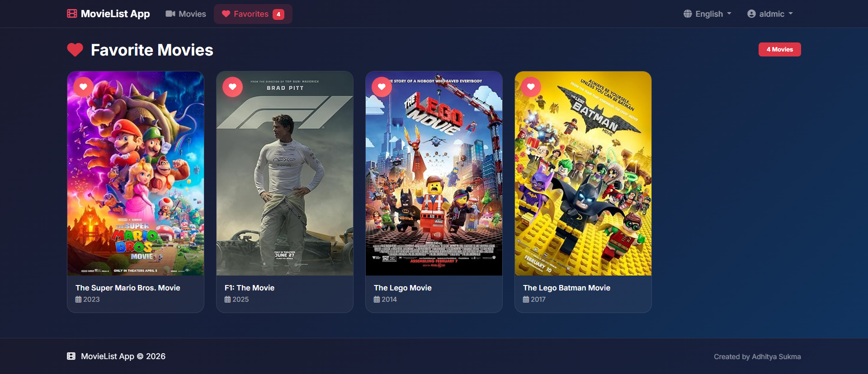Click the 4 Movies red badge

click(x=779, y=49)
